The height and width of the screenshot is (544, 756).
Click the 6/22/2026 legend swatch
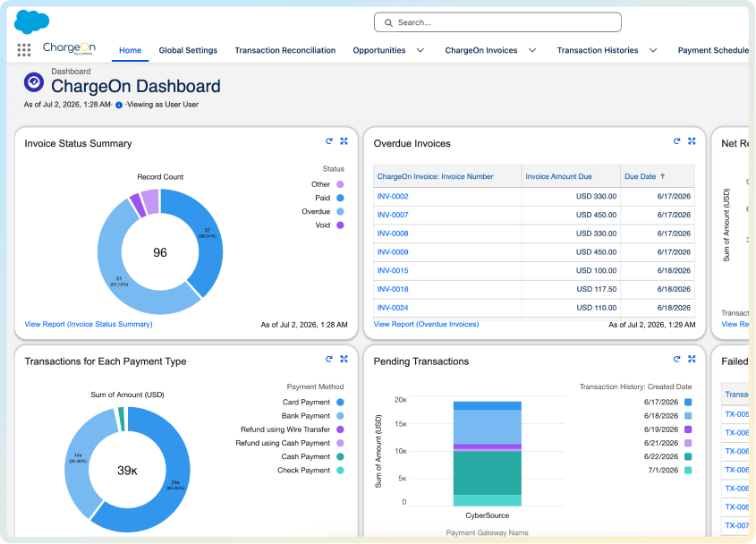(688, 456)
